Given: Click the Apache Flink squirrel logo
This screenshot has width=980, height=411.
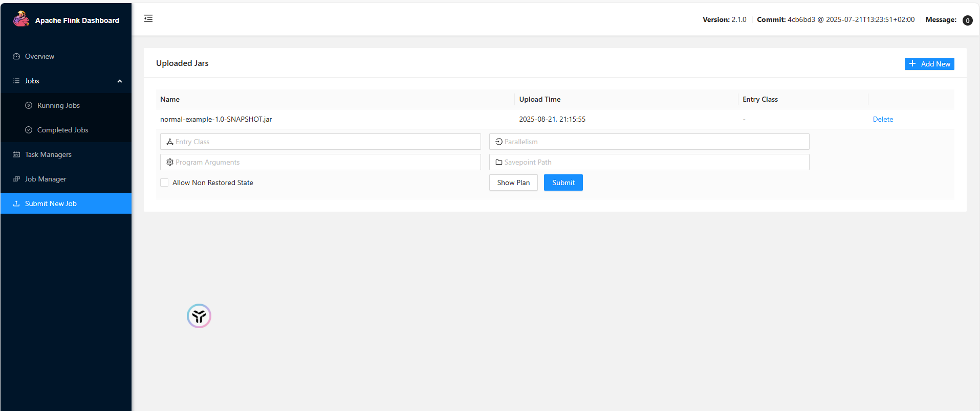Looking at the screenshot, I should point(21,19).
